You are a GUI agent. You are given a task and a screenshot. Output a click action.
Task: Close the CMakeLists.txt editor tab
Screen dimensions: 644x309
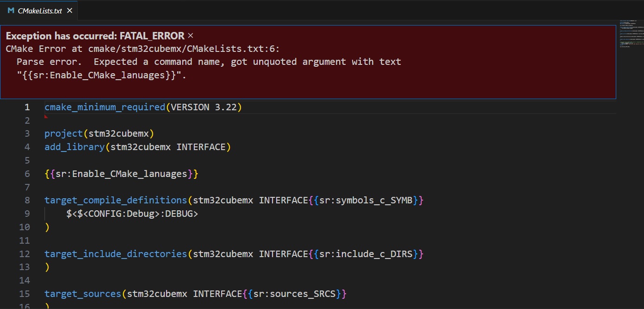coord(70,10)
